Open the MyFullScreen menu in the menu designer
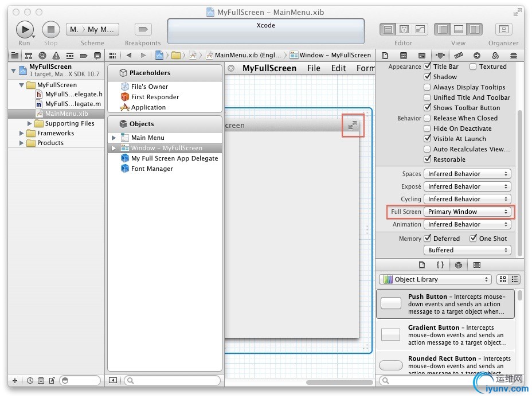The width and height of the screenshot is (532, 398). pos(269,68)
